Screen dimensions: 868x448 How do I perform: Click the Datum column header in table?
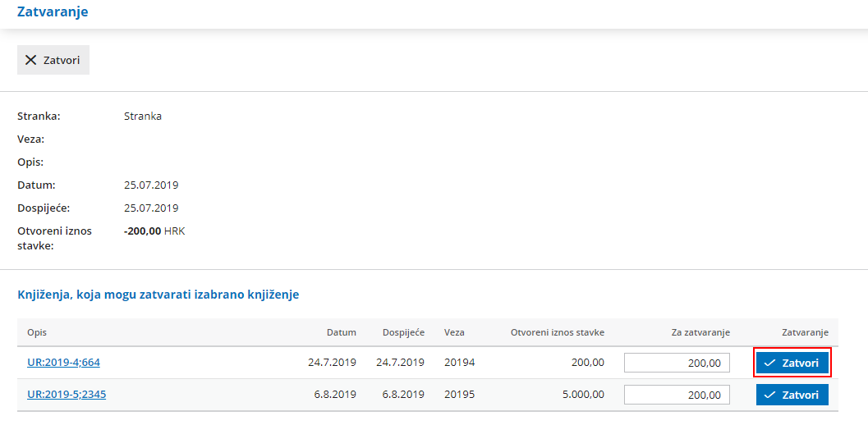341,332
